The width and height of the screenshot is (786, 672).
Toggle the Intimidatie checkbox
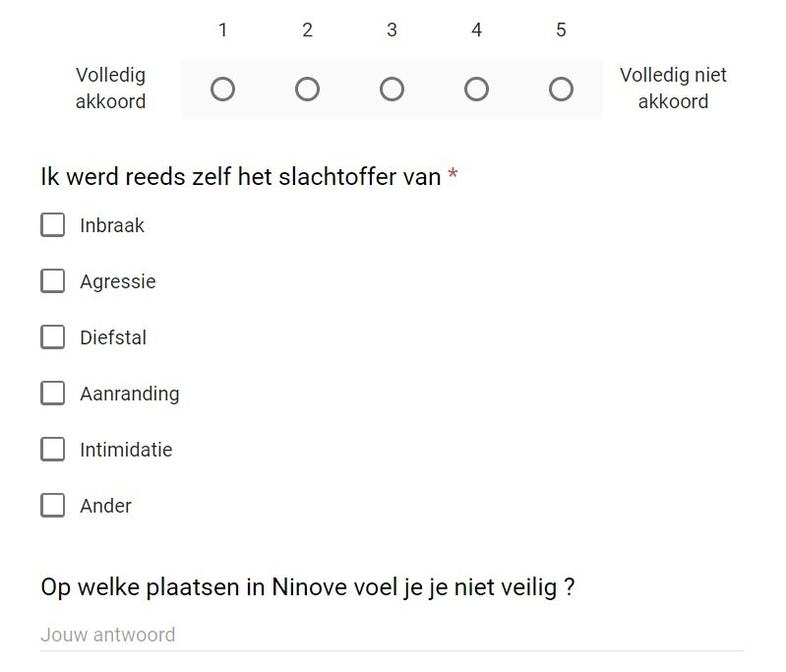tap(52, 450)
